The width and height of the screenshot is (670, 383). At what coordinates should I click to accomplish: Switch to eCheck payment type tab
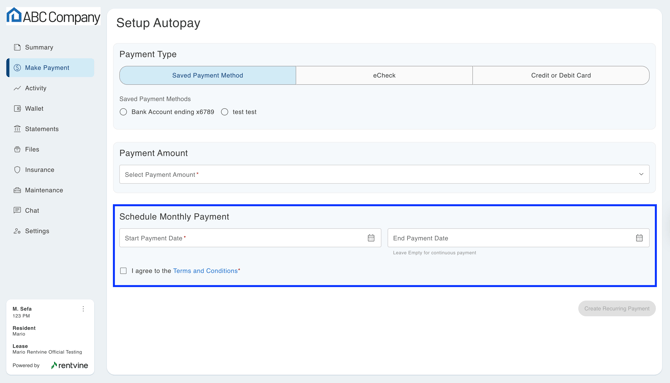[384, 75]
